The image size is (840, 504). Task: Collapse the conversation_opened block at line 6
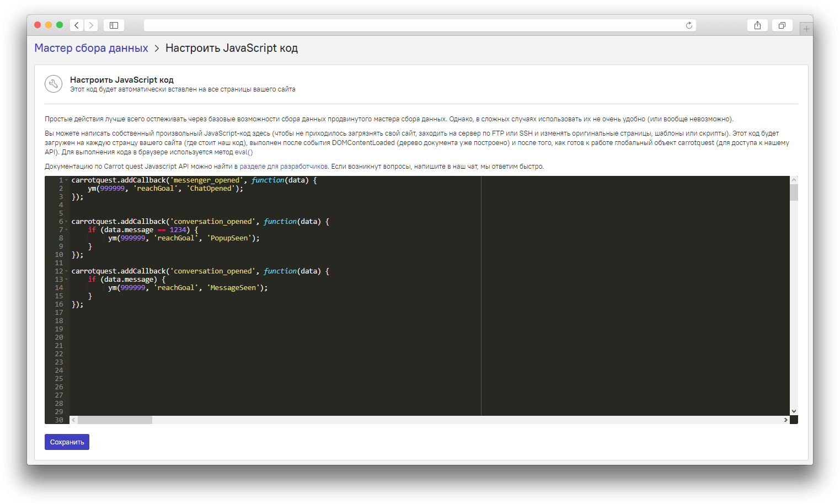tap(66, 221)
